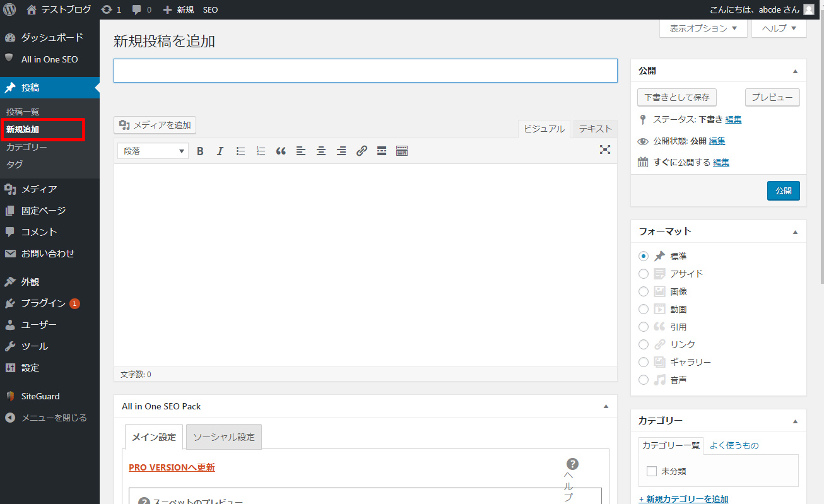Center-align text with the align center icon
The image size is (824, 504).
click(x=321, y=151)
